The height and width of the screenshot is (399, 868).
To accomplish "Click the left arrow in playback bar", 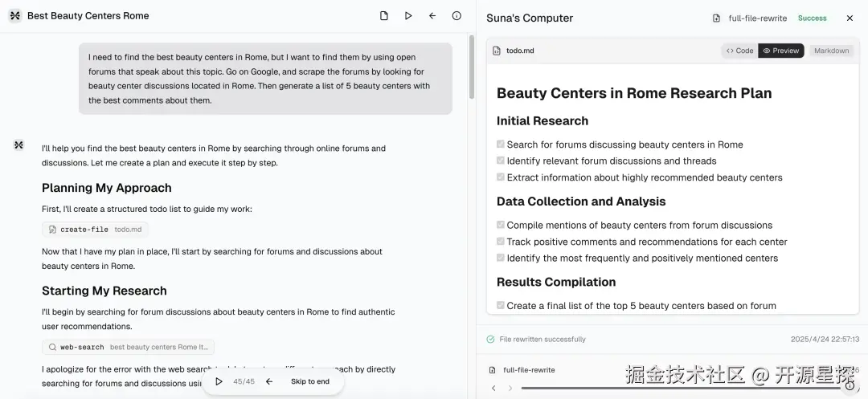I will click(x=269, y=381).
